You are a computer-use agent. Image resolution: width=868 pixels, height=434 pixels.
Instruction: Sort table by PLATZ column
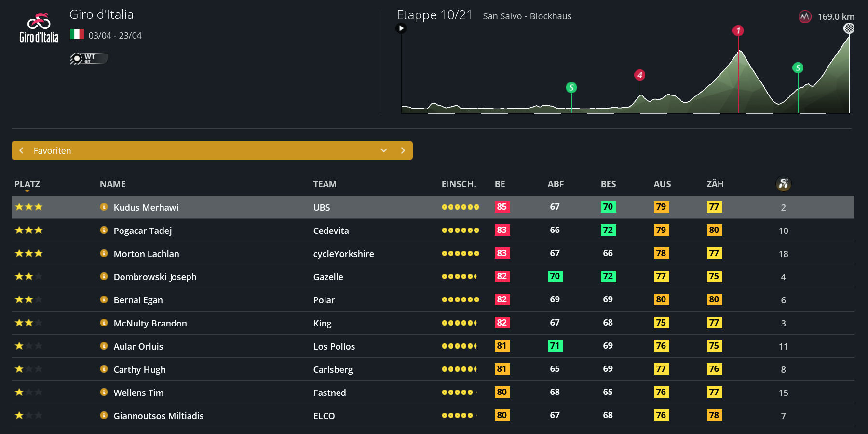coord(27,184)
